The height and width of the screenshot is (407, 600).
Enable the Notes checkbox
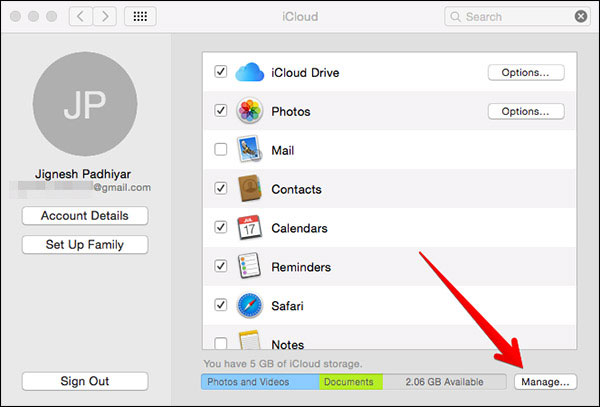click(x=221, y=343)
